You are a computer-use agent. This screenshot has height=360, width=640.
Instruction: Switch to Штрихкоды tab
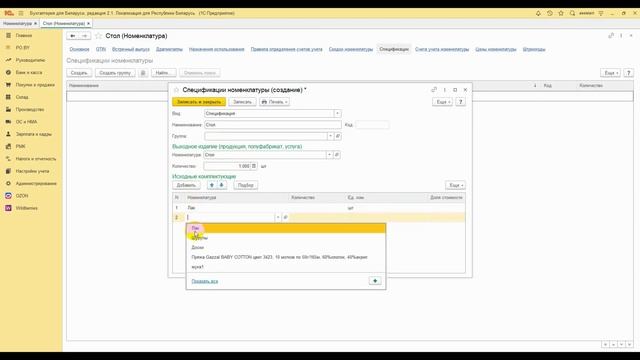pos(534,49)
